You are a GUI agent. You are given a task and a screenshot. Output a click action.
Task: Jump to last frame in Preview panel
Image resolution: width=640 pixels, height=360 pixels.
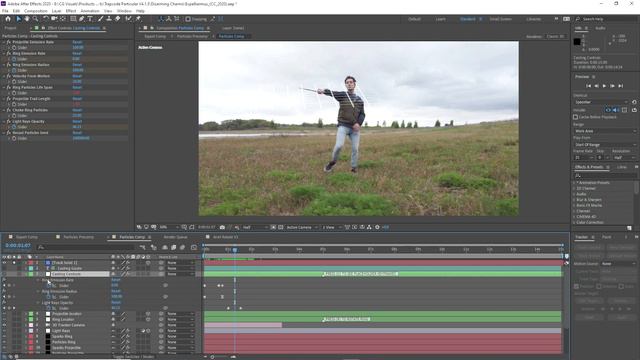point(621,86)
